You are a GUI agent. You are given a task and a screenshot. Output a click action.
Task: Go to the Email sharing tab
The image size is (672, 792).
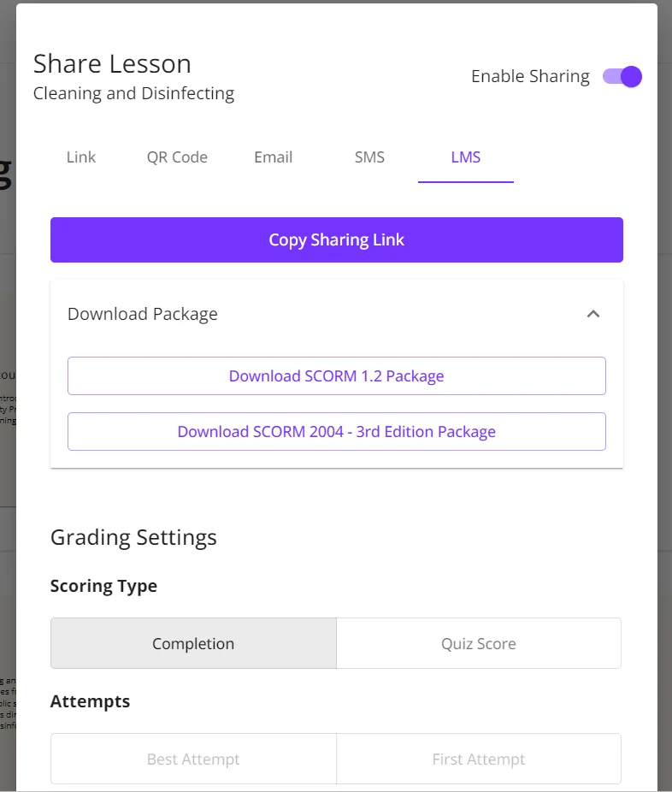pyautogui.click(x=274, y=157)
